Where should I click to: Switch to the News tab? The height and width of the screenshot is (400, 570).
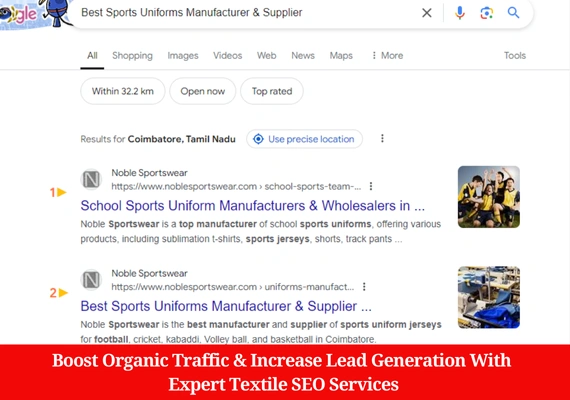[x=303, y=56]
